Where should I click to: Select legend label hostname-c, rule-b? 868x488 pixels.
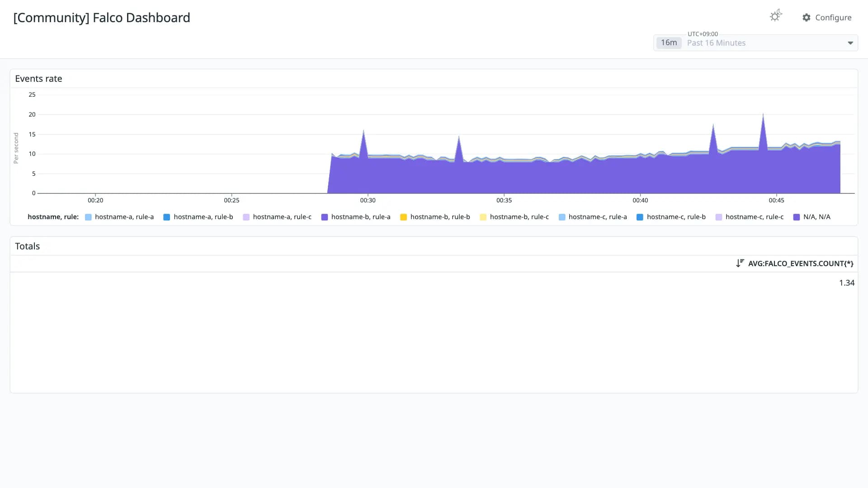click(x=676, y=217)
